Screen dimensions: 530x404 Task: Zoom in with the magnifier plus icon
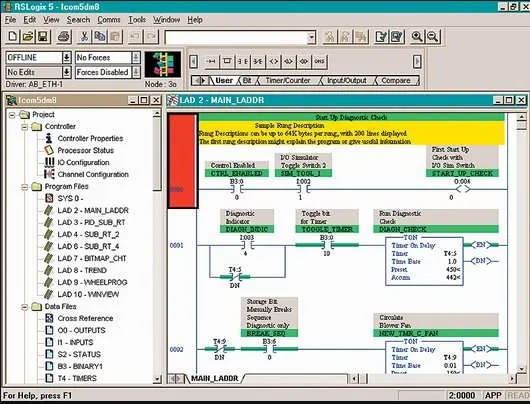(x=417, y=37)
